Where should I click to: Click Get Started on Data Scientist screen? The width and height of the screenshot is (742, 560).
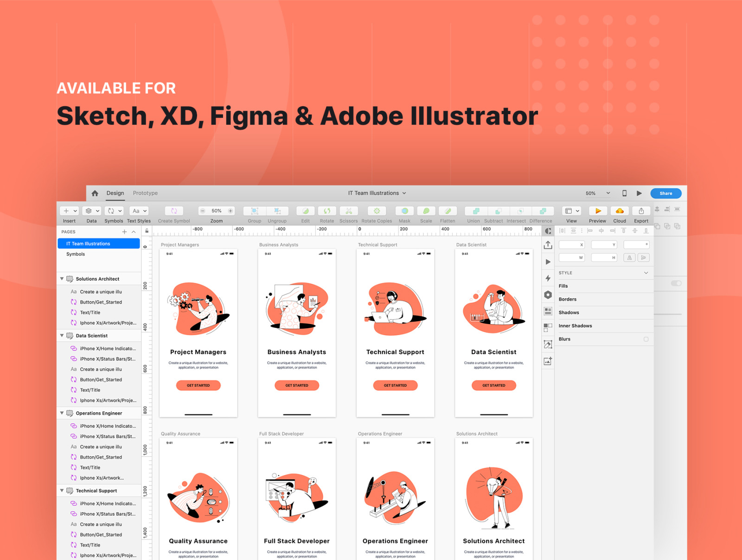click(x=494, y=385)
